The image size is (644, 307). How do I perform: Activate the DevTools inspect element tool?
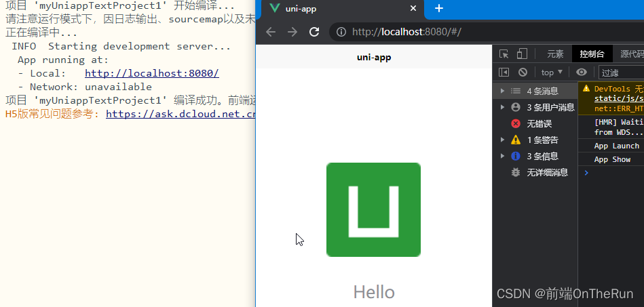coord(504,54)
